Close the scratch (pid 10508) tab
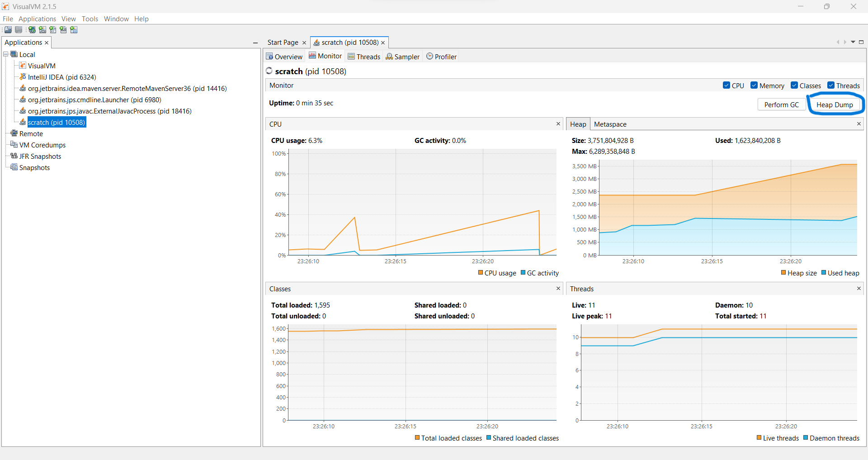The height and width of the screenshot is (460, 868). click(x=383, y=43)
